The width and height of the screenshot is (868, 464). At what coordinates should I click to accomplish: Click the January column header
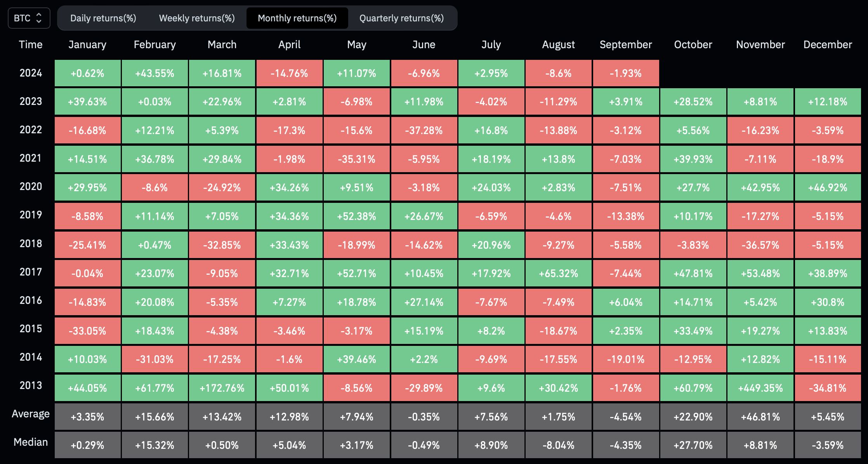coord(87,45)
